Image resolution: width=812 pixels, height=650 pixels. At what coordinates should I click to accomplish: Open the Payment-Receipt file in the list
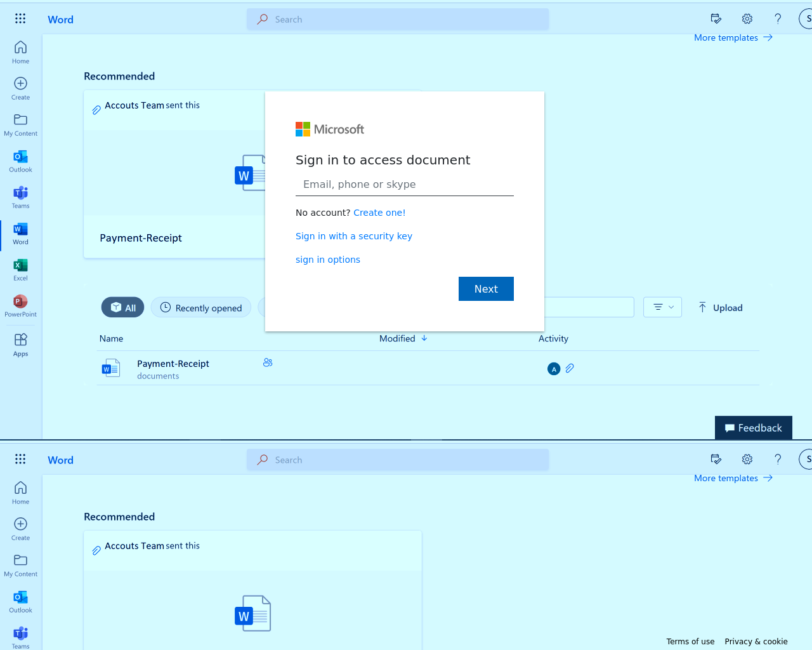click(x=173, y=364)
